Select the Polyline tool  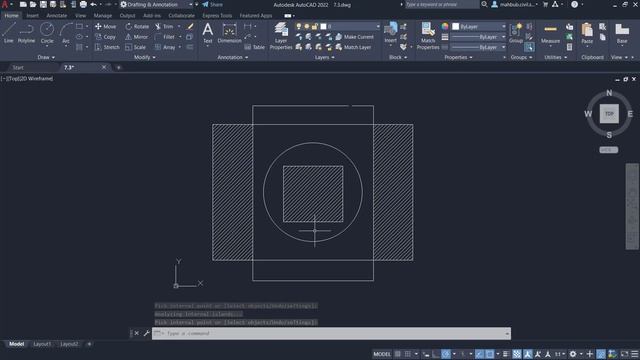(26, 33)
